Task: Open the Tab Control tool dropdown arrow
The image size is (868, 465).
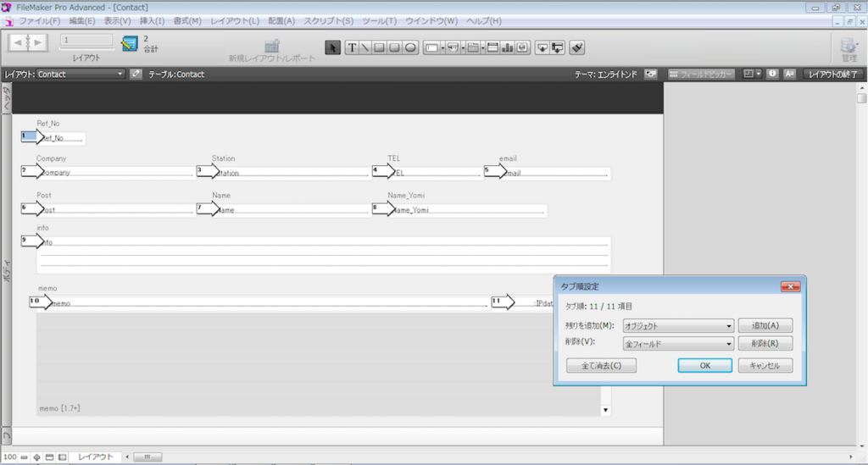Action: tap(482, 48)
